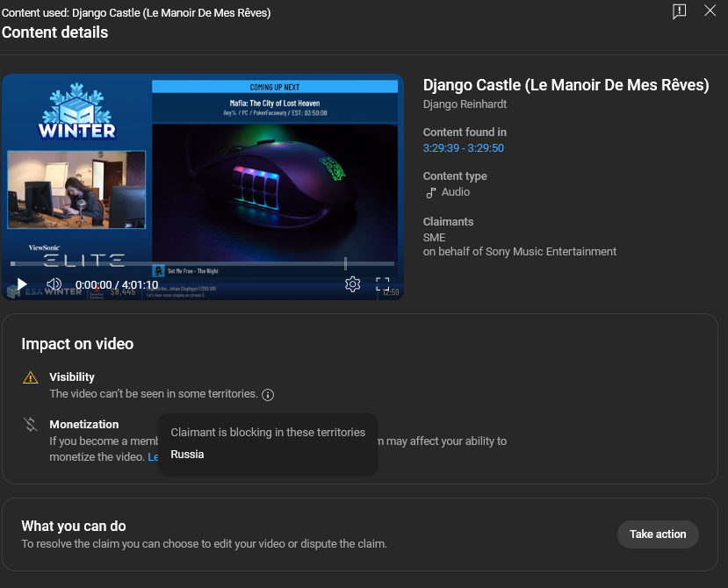Click the 'Content details' dialog title

tap(54, 32)
